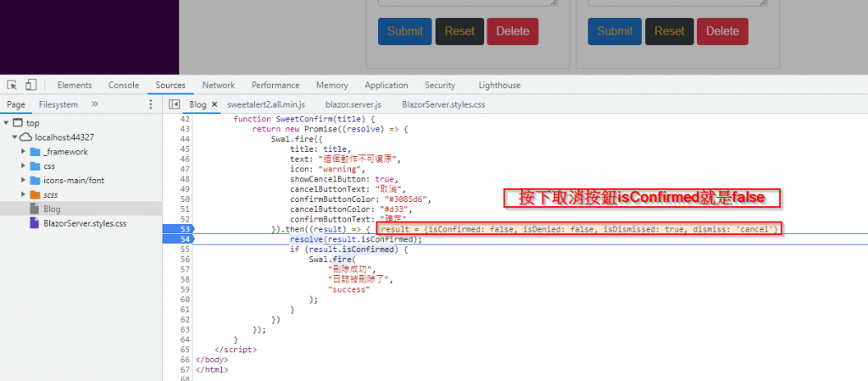Click the inline result value tooltip

579,229
